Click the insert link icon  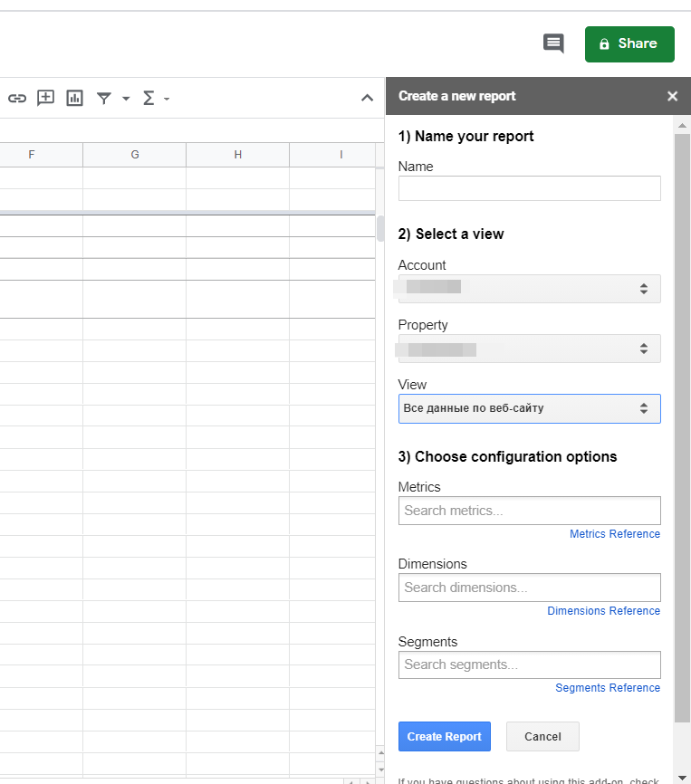(17, 98)
